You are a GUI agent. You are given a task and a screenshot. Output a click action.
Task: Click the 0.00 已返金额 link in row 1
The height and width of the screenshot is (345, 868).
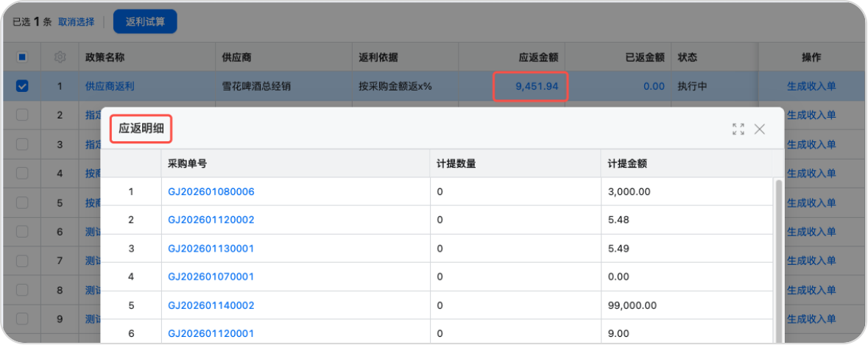(x=653, y=86)
